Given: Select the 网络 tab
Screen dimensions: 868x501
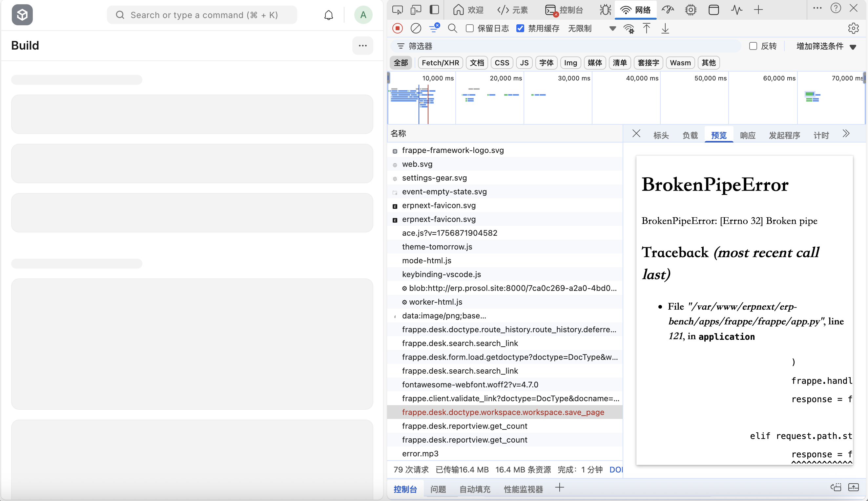Looking at the screenshot, I should click(x=635, y=10).
